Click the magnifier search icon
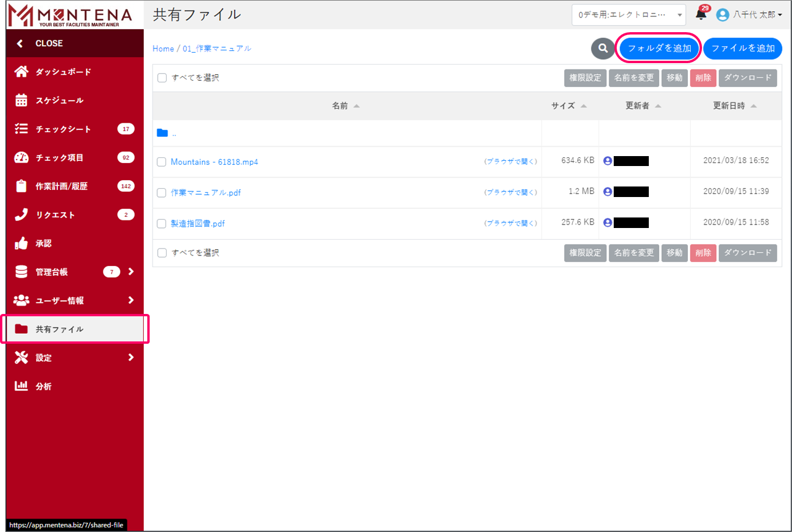Image resolution: width=792 pixels, height=532 pixels. click(603, 49)
